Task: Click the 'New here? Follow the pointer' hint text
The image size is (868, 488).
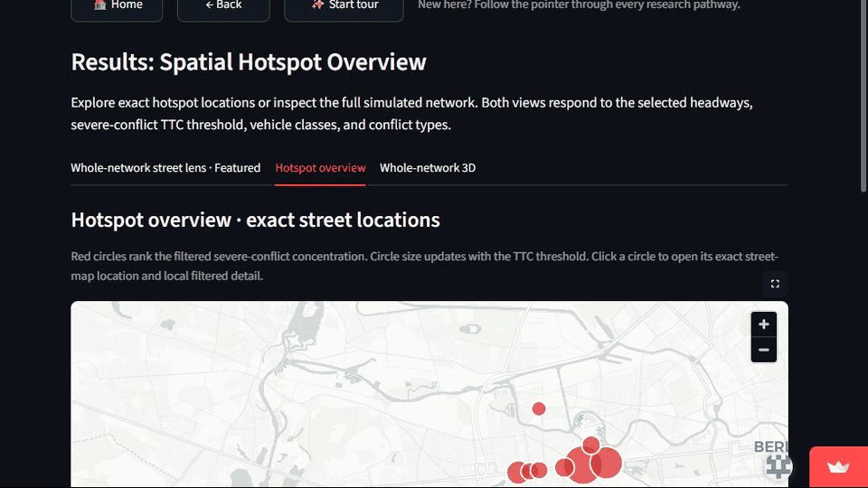Action: click(x=579, y=5)
